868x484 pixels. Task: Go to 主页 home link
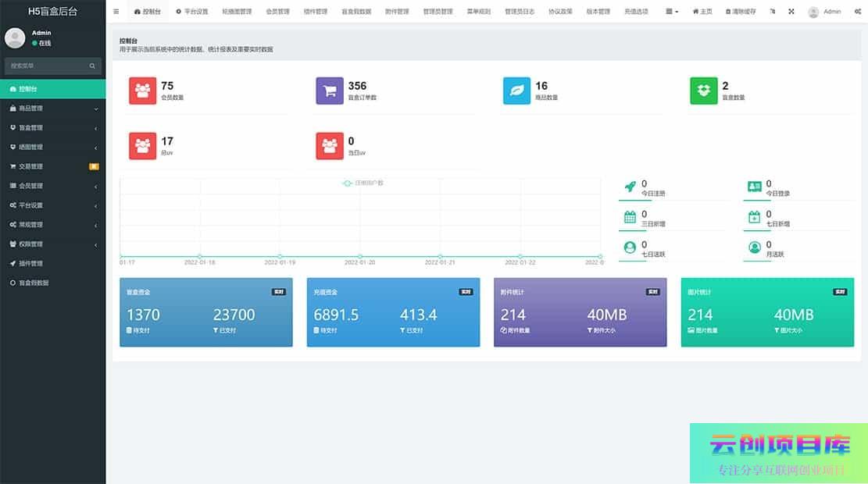(x=702, y=12)
